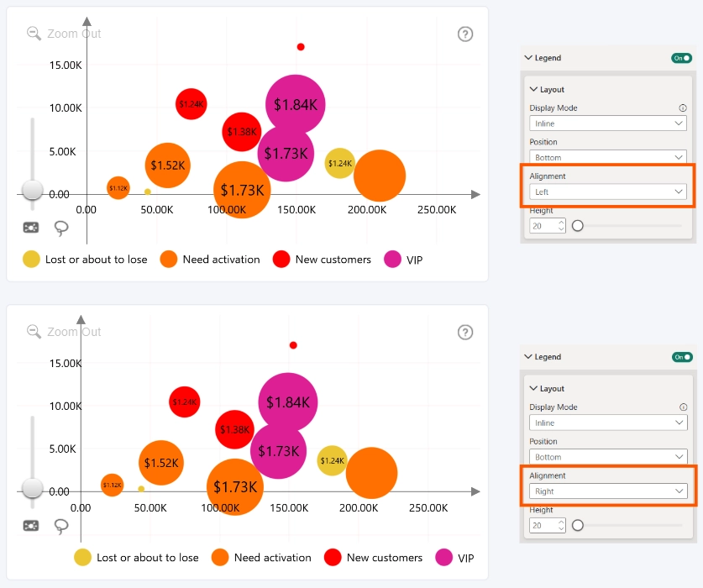Toggle the Legend switch in top panel

681,58
